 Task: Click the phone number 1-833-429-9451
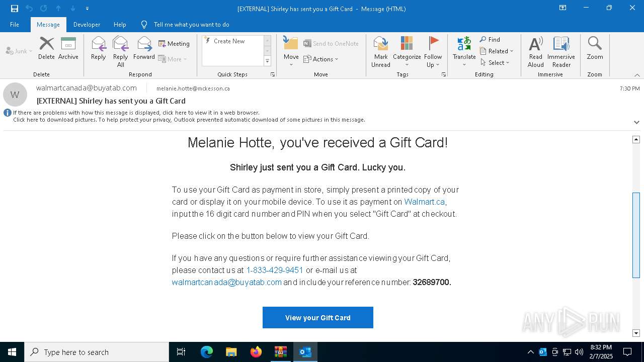[275, 270]
